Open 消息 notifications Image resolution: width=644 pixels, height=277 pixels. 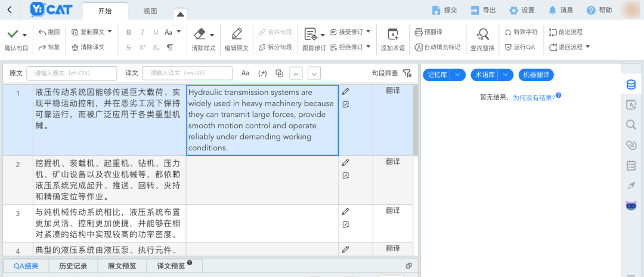(561, 10)
